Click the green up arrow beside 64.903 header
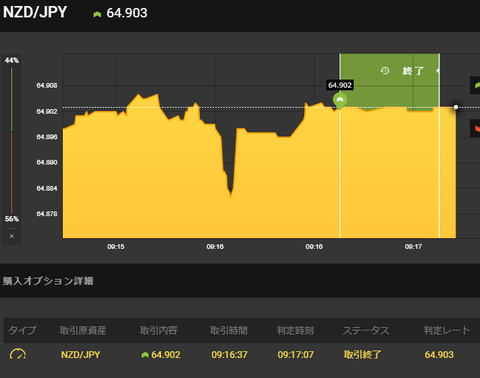 tap(97, 14)
